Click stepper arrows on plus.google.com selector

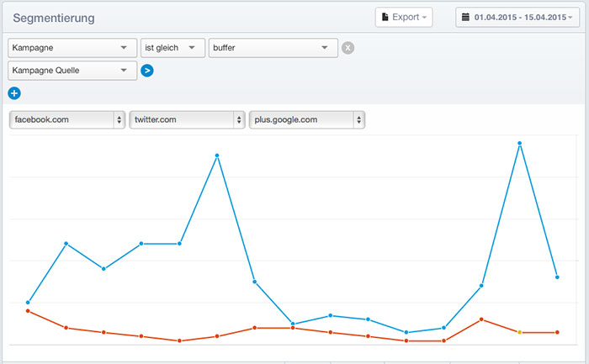point(359,119)
